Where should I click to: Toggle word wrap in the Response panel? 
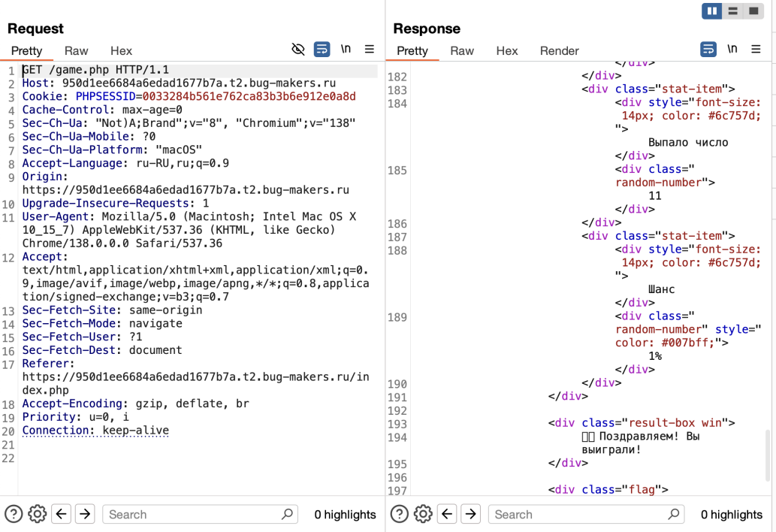708,49
